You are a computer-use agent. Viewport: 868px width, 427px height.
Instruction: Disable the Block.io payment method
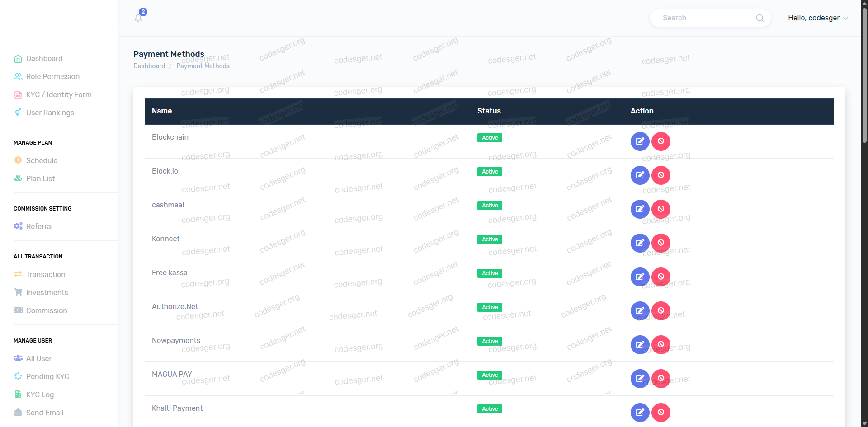[660, 175]
